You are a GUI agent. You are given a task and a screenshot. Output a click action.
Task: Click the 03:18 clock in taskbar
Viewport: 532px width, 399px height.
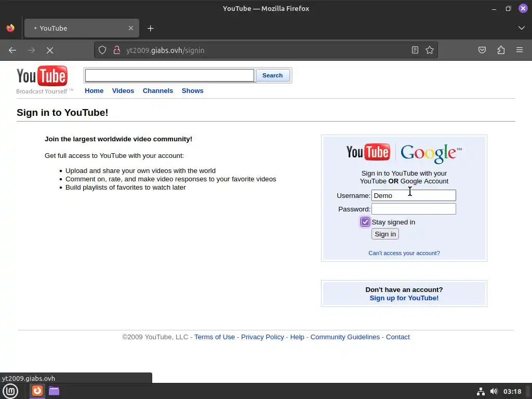pos(512,391)
